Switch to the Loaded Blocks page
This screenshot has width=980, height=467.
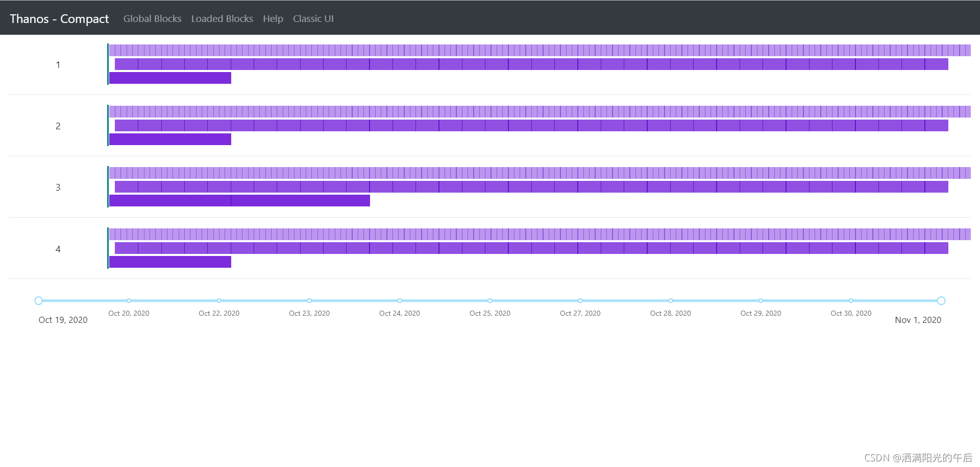pyautogui.click(x=222, y=19)
